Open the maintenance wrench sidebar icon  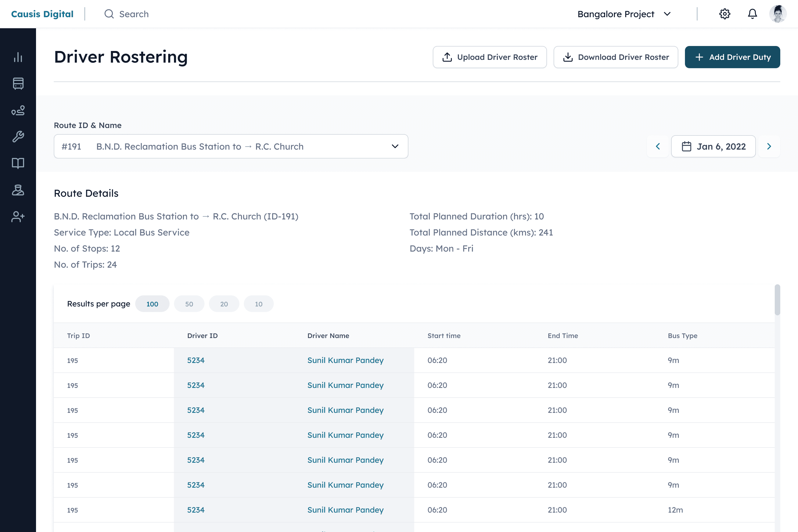(x=18, y=137)
